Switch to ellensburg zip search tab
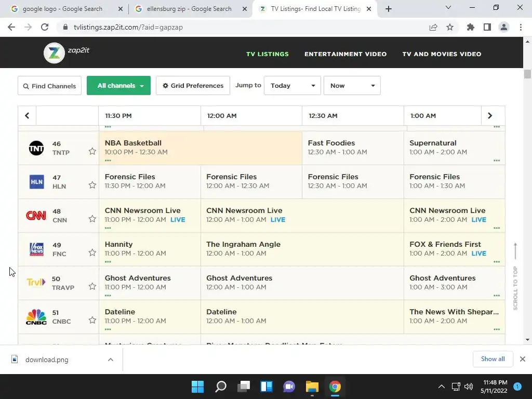The height and width of the screenshot is (399, 532). tap(190, 9)
